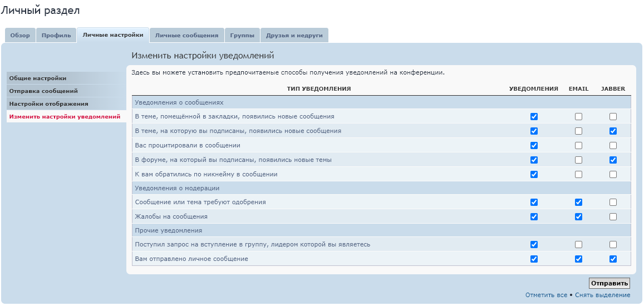This screenshot has width=644, height=306.
Task: Uncheck Уведомления for Вас процитировали в сообщении
Action: coord(534,146)
